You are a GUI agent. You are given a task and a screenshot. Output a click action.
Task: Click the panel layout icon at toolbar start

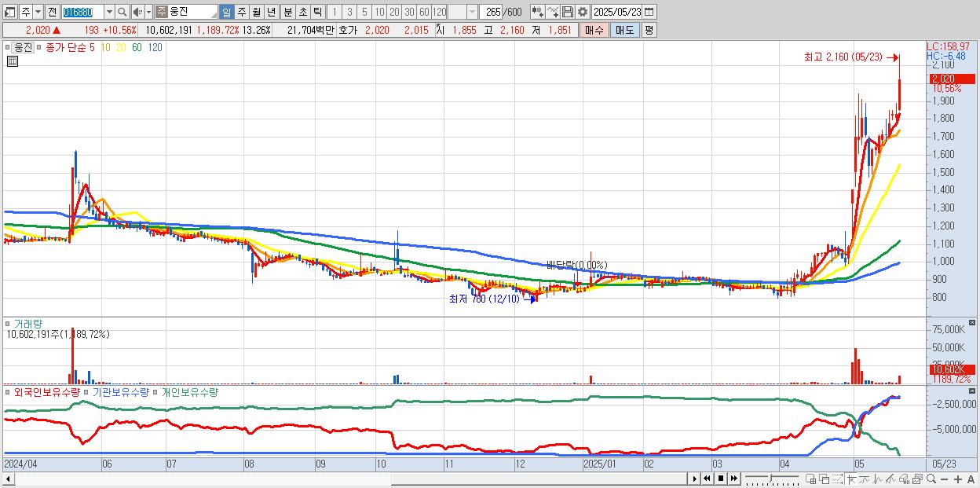pyautogui.click(x=10, y=12)
